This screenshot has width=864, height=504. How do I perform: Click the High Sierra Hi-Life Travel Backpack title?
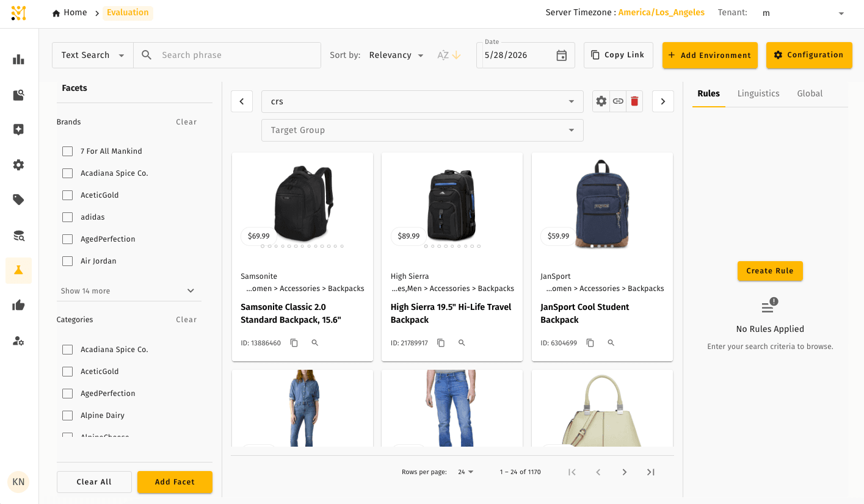[x=451, y=314]
